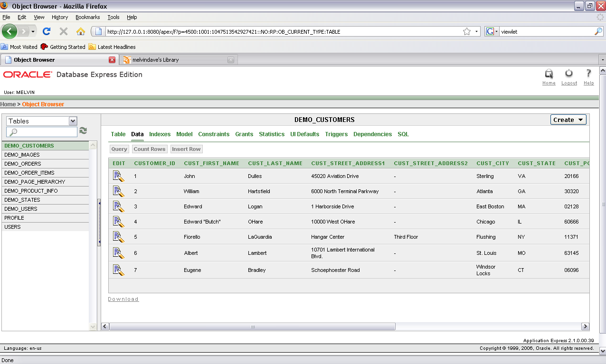Refresh the object list with green arrows icon

coord(83,131)
